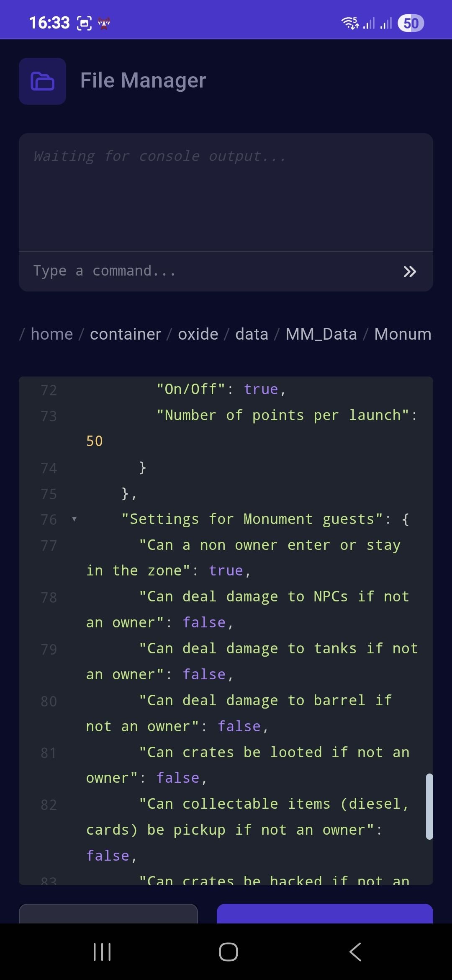Tap the File Manager folder icon

(42, 81)
